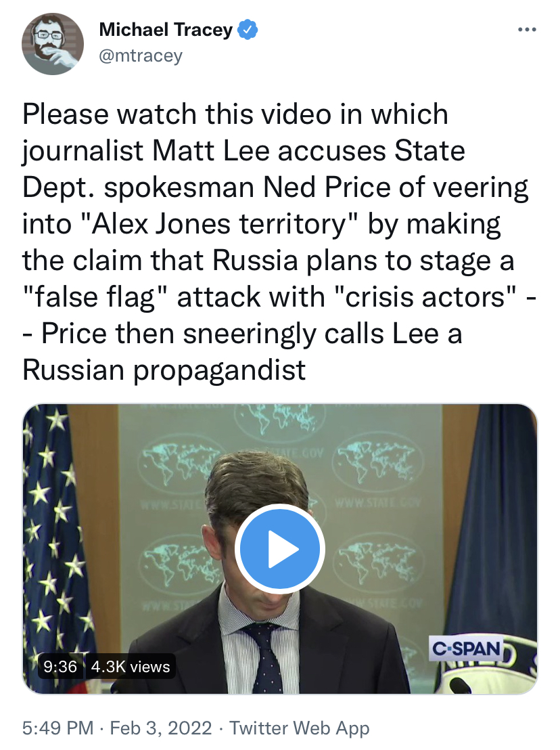Open the three-dot more options menu
This screenshot has height=750, width=560.
coord(527,30)
